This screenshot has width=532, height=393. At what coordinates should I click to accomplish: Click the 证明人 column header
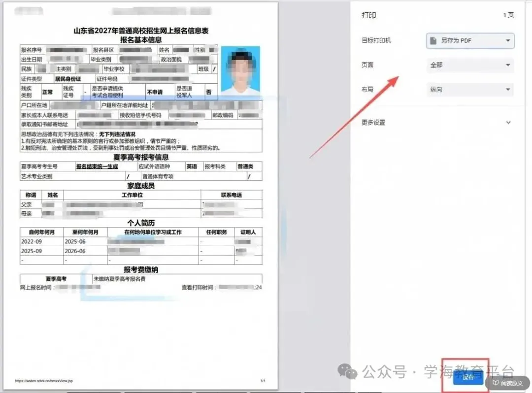[248, 232]
